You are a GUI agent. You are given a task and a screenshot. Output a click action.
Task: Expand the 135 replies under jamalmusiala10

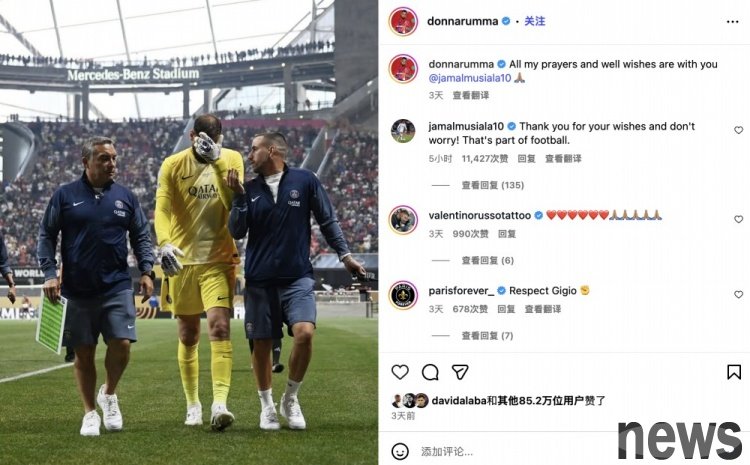493,185
